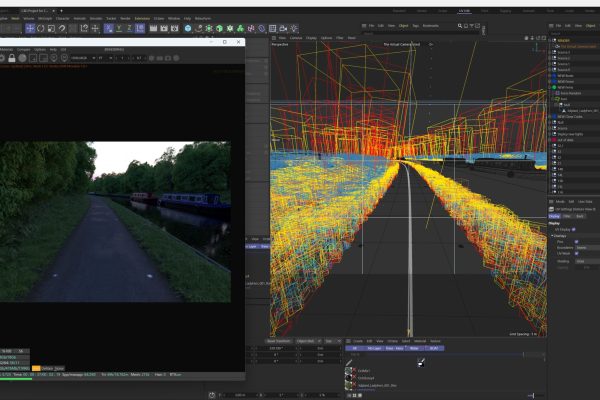Open the Boundaries dropdown in the attributes panel
600x400 pixels.
click(581, 247)
